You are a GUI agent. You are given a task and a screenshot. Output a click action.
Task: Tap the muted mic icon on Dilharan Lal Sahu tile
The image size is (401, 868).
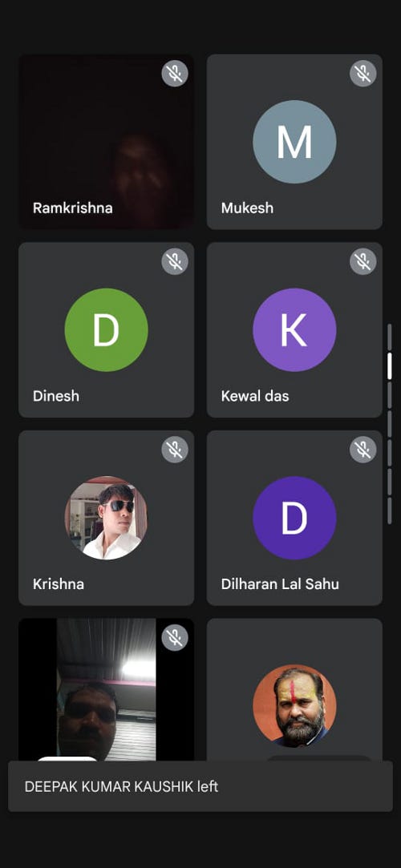tap(363, 450)
